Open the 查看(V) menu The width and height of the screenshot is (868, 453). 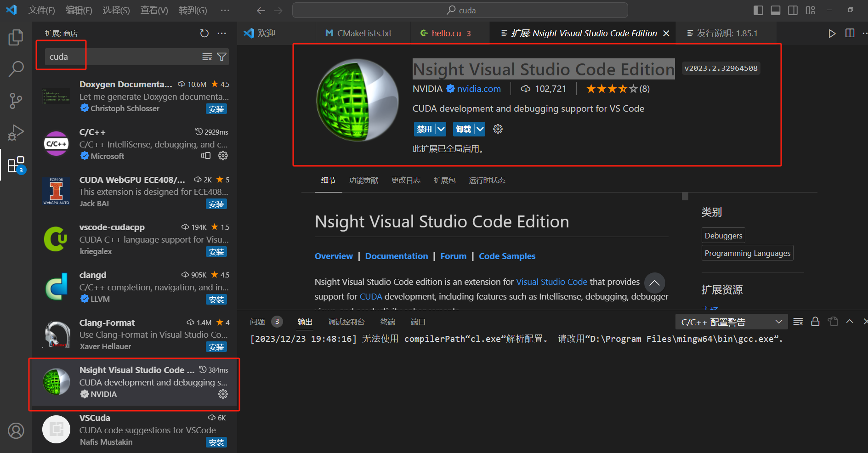[154, 10]
